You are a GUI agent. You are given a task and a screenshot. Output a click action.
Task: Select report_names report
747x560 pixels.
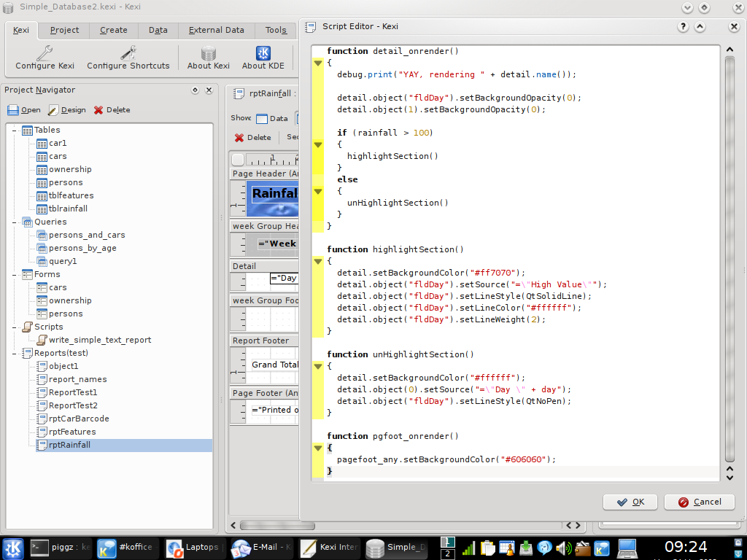77,379
